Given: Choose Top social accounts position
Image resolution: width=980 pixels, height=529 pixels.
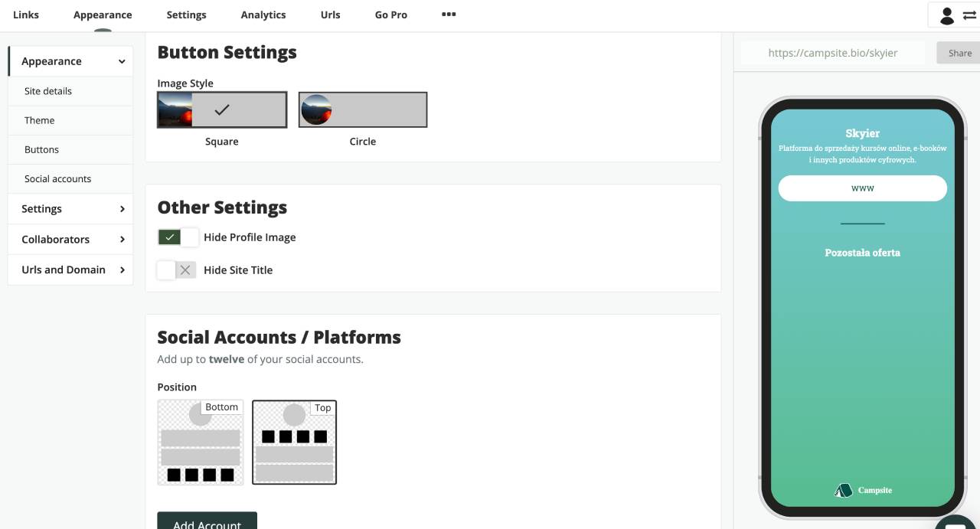Looking at the screenshot, I should click(294, 442).
